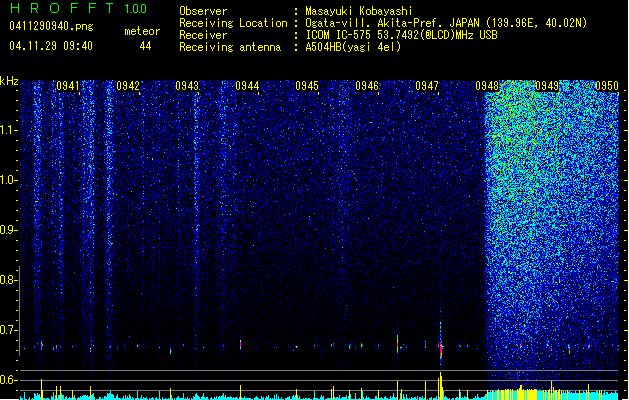Click the 0944 time marker

pyautogui.click(x=248, y=86)
